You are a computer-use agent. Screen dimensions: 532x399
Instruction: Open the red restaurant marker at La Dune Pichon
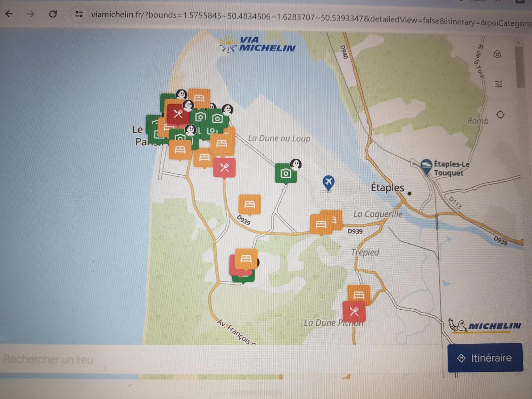click(x=354, y=311)
